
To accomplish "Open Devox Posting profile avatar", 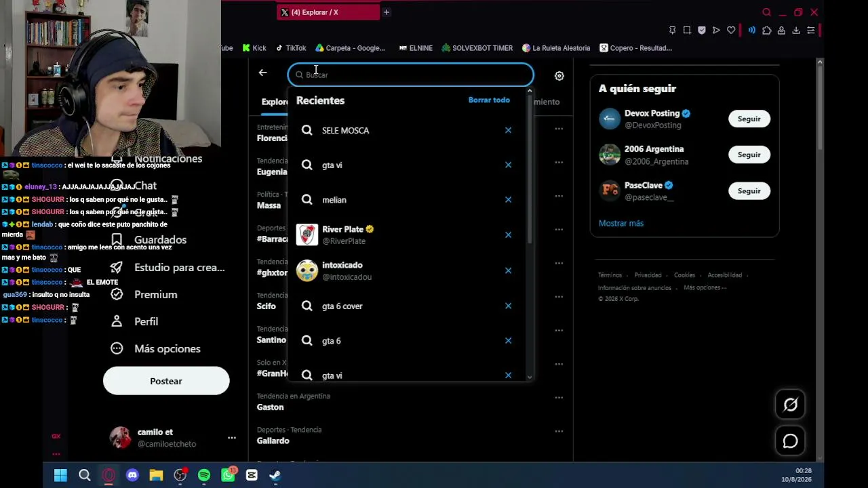I will point(610,119).
